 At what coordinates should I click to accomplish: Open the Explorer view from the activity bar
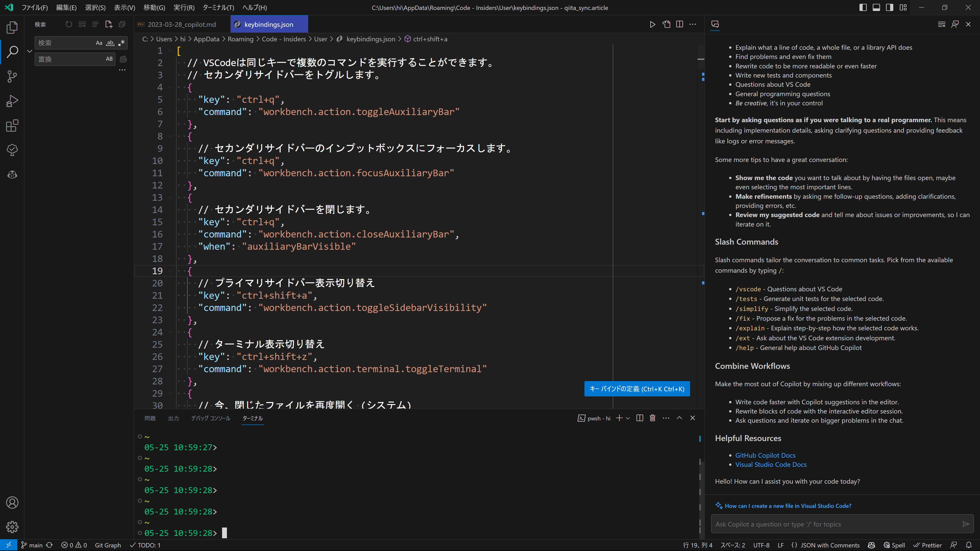pos(12,27)
